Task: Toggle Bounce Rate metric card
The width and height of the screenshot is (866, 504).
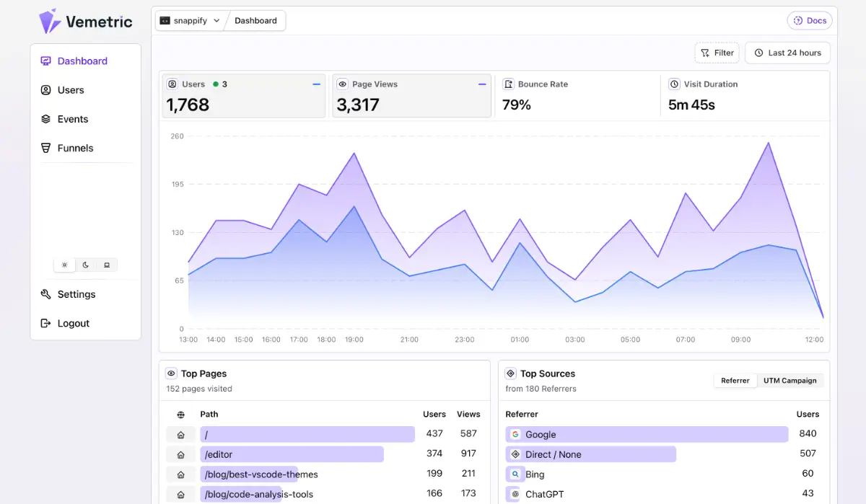Action: (577, 95)
